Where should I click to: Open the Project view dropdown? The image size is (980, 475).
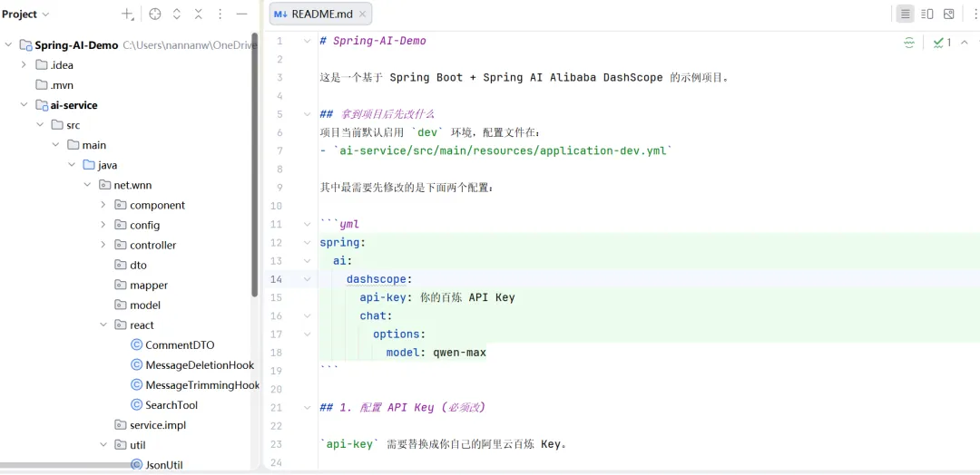pyautogui.click(x=25, y=15)
